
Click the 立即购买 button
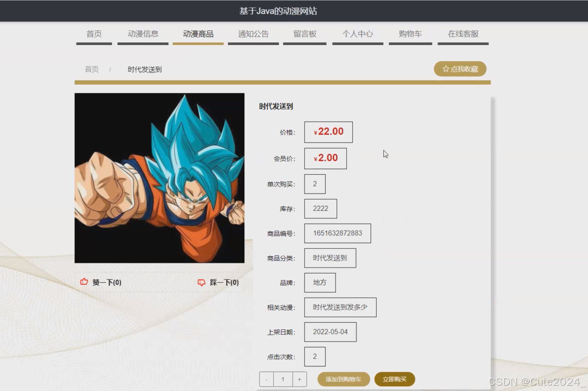click(x=395, y=379)
